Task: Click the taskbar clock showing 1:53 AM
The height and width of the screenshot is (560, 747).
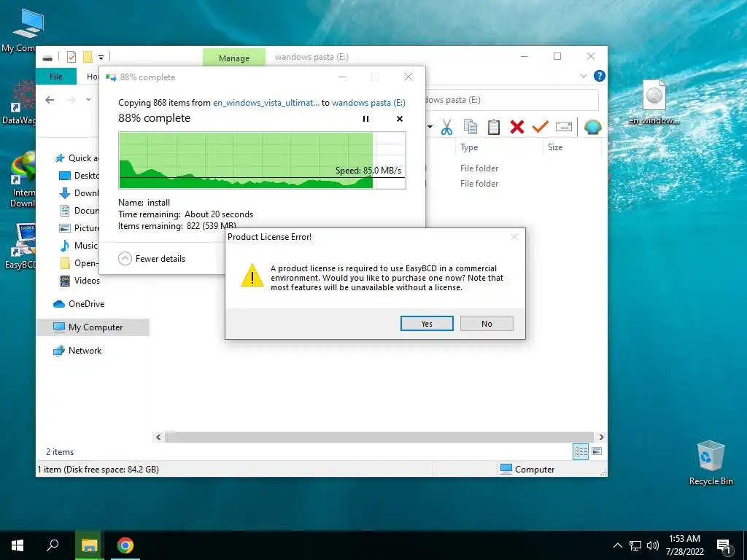Action: [684, 545]
